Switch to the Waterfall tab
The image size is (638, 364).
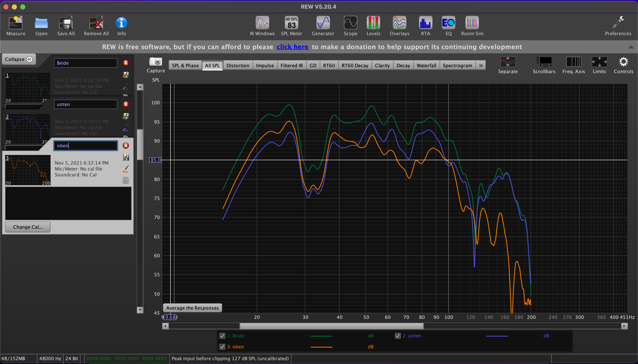[426, 66]
